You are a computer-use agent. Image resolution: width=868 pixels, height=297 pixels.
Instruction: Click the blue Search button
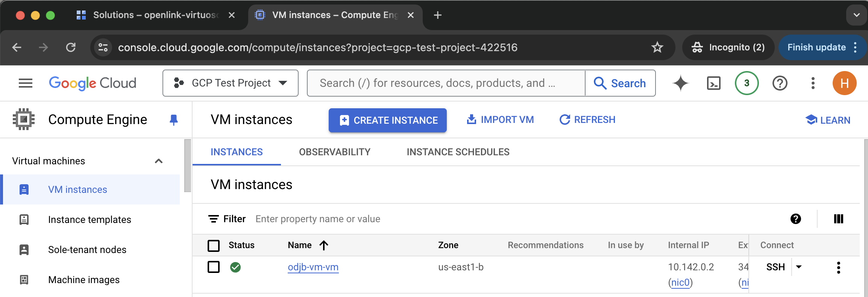pos(620,83)
